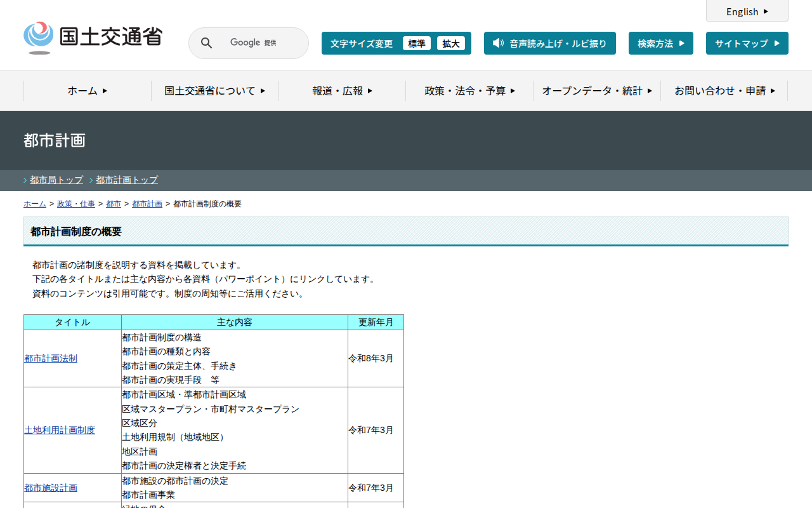Open the 報道・広報 navigation item

pyautogui.click(x=342, y=91)
